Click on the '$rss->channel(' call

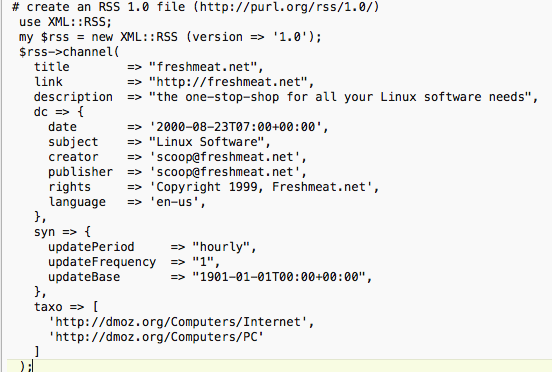coord(69,52)
